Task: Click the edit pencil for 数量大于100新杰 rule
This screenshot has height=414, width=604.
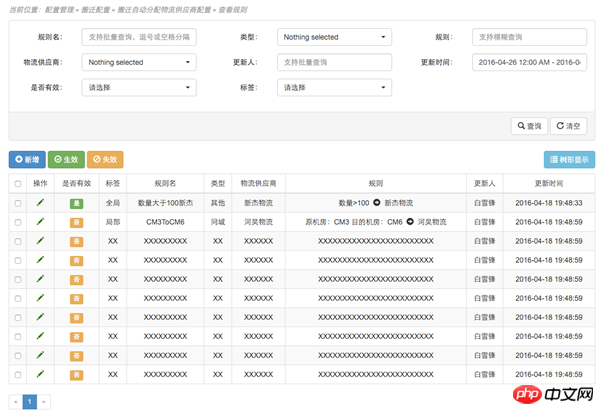Action: [x=41, y=203]
